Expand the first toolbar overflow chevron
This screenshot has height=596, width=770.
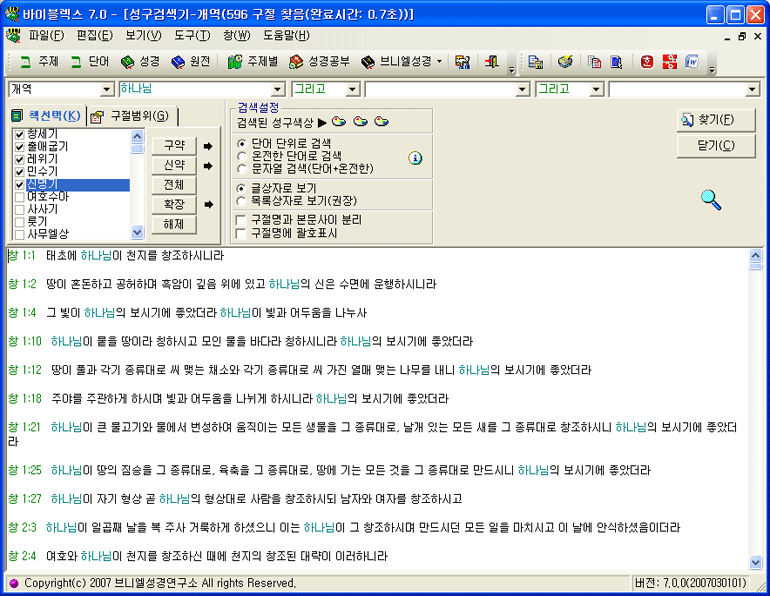click(x=511, y=70)
